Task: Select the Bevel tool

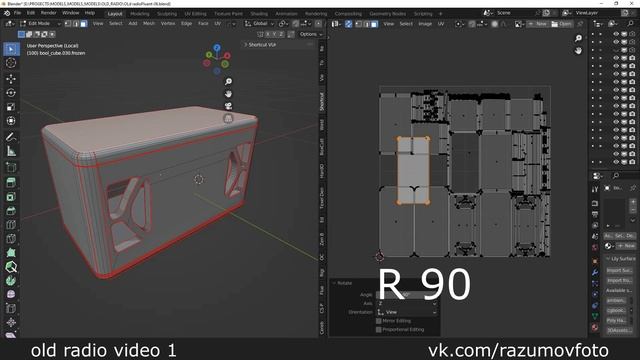Action: click(x=11, y=211)
